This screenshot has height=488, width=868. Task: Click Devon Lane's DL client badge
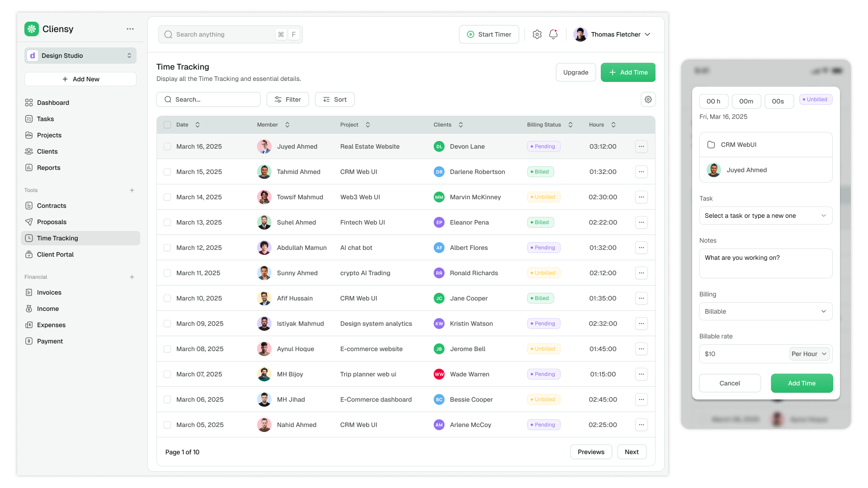pos(439,146)
